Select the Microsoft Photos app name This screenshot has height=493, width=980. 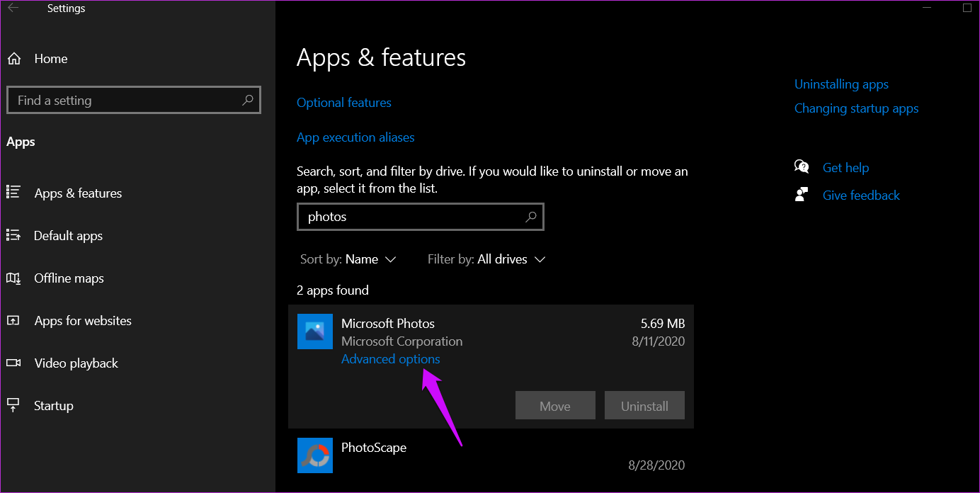point(388,324)
